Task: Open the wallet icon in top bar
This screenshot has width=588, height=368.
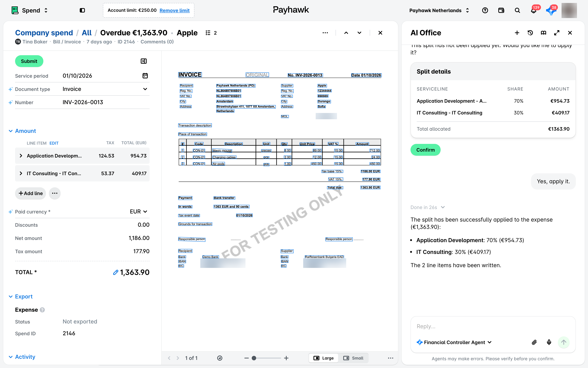Action: pos(501,10)
